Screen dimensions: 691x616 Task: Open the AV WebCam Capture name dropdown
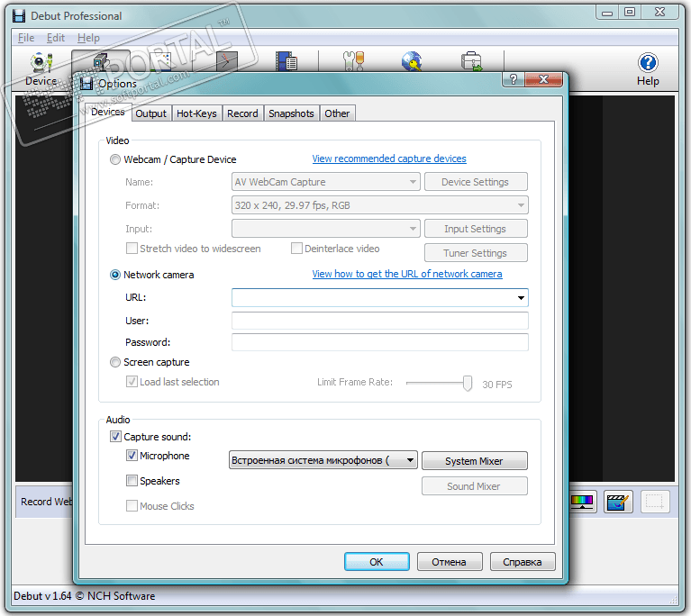(325, 182)
